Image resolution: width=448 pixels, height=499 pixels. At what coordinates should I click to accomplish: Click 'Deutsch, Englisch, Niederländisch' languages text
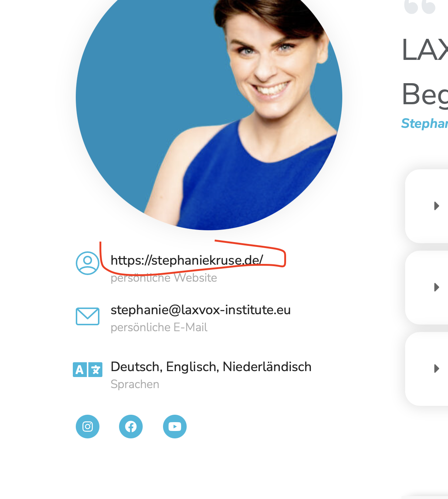[211, 367]
